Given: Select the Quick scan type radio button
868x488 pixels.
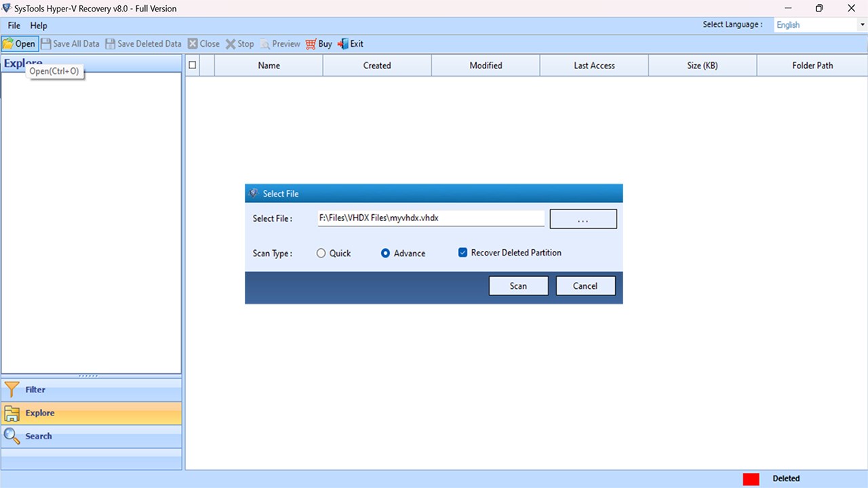Looking at the screenshot, I should tap(321, 253).
